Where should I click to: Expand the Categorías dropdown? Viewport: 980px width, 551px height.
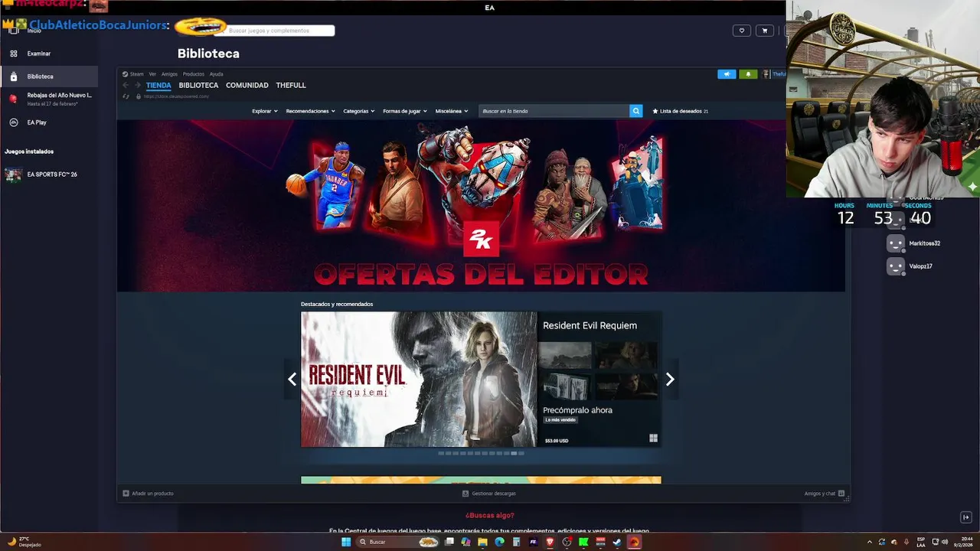tap(359, 111)
